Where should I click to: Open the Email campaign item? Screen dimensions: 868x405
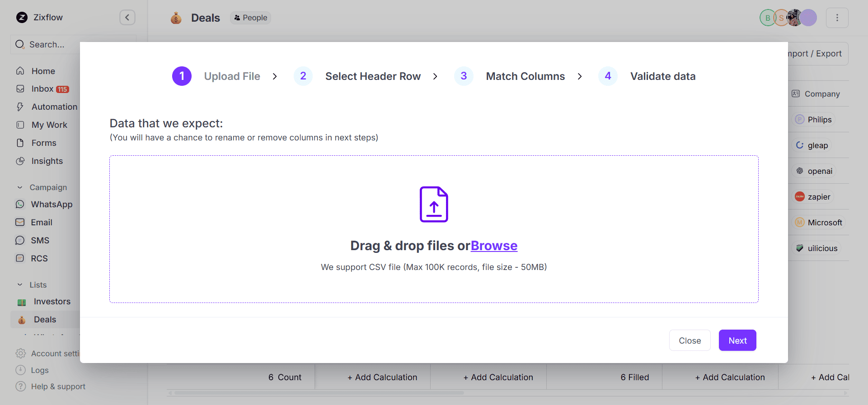[42, 223]
